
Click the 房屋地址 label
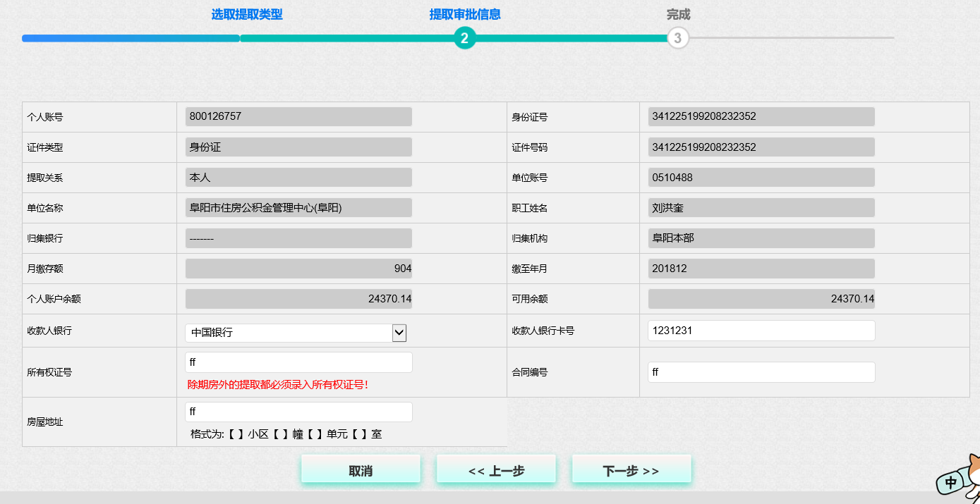tap(45, 422)
